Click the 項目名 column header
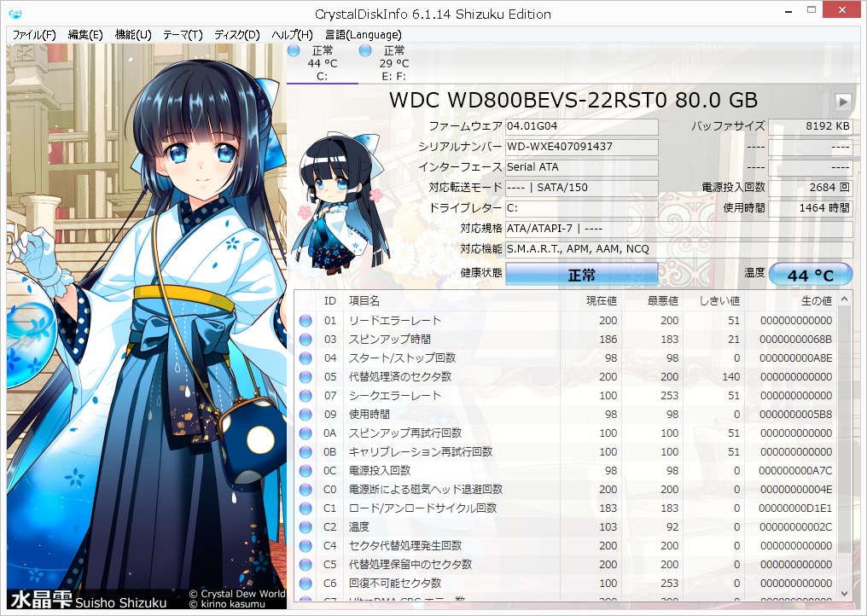This screenshot has height=616, width=867. coord(452,301)
